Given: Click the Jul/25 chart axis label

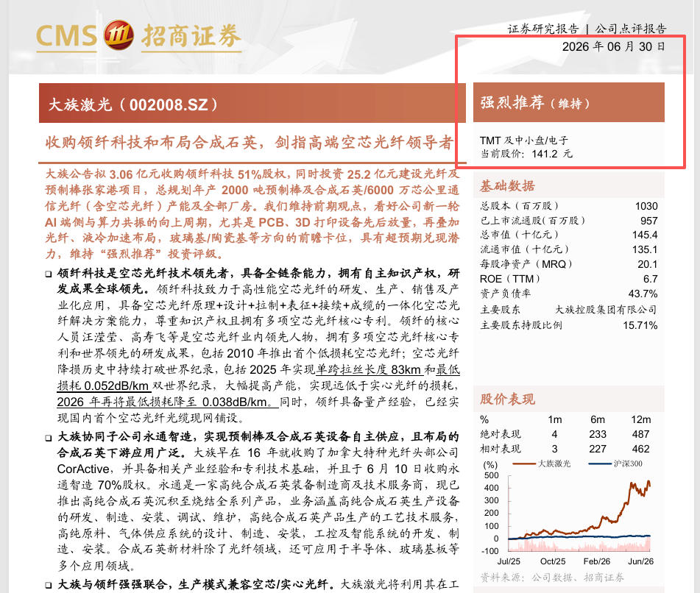Looking at the screenshot, I should (x=509, y=562).
